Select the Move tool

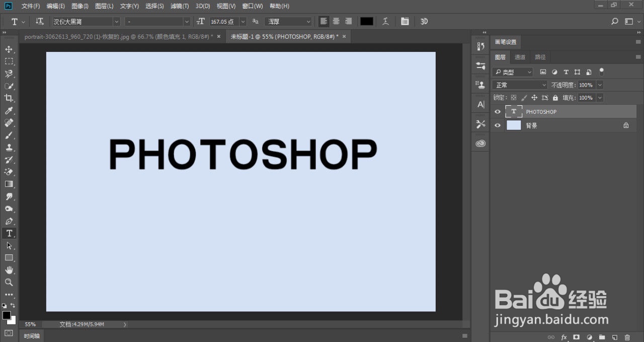(9, 49)
